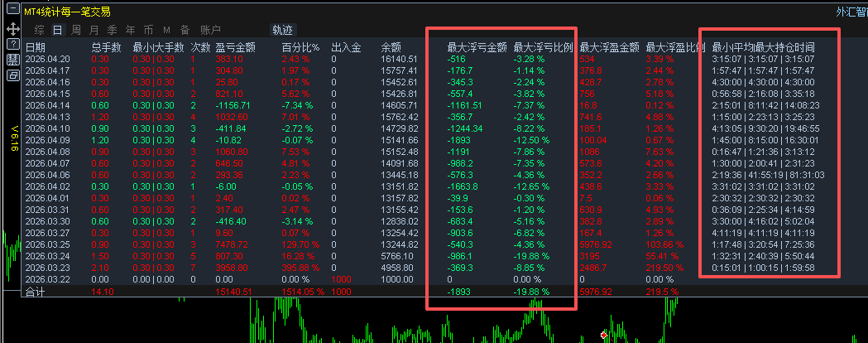Click the 出入金 column header
This screenshot has width=868, height=343.
tap(347, 48)
